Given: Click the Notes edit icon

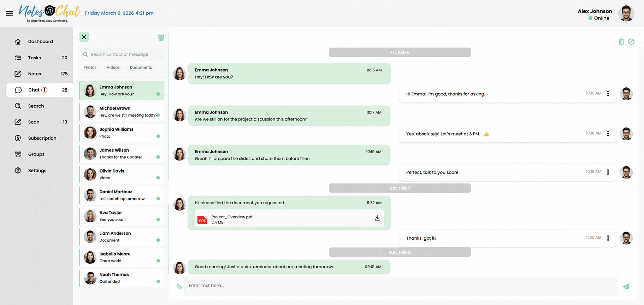Looking at the screenshot, I should coord(18,74).
